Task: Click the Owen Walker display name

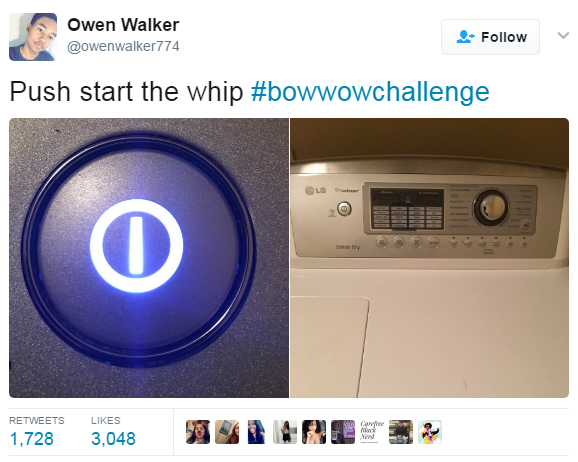Action: (x=123, y=25)
